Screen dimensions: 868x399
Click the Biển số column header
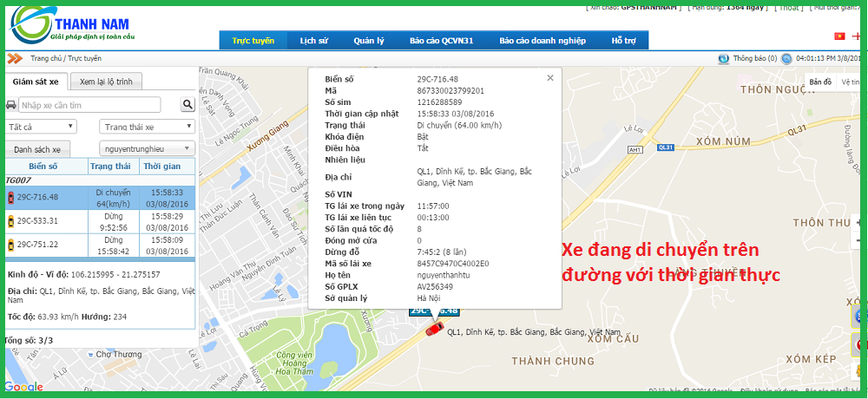click(43, 166)
